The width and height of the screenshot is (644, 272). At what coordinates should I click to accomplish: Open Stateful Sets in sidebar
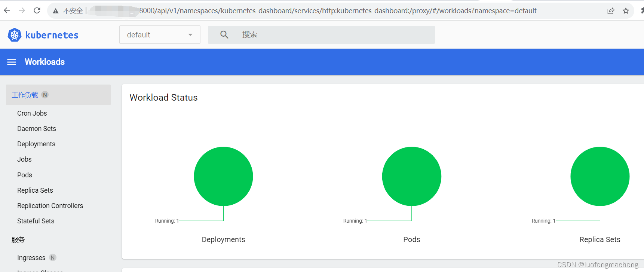(36, 221)
